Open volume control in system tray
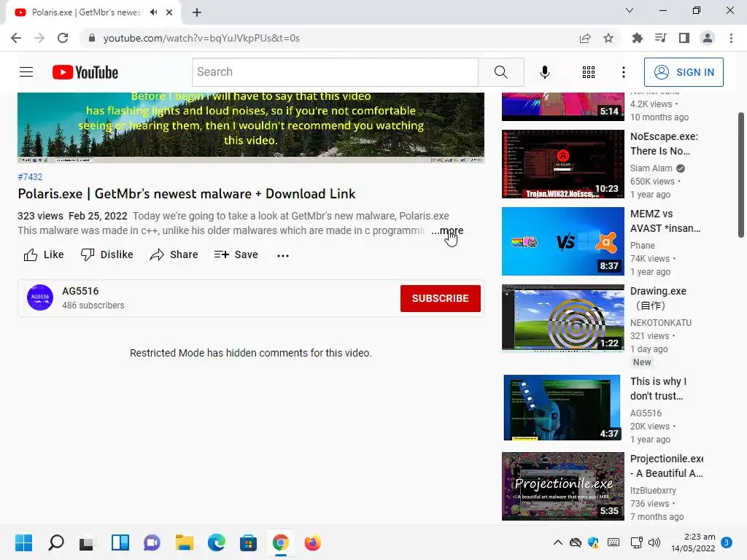 (654, 542)
